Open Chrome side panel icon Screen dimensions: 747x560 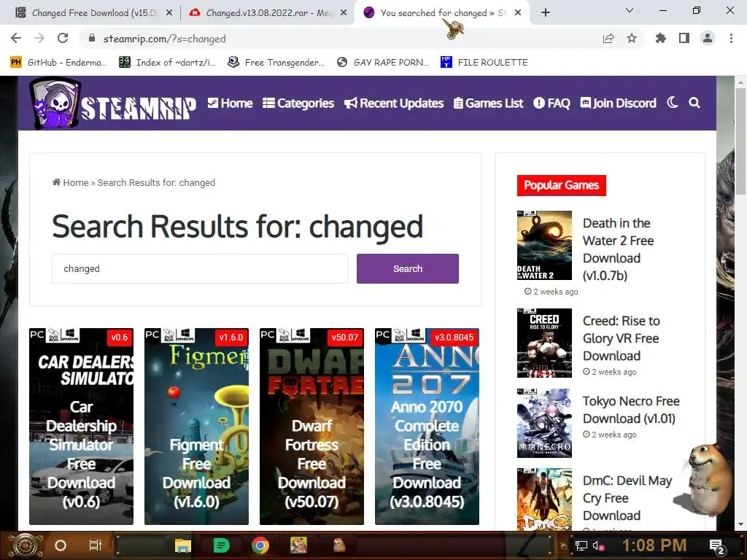coord(684,39)
